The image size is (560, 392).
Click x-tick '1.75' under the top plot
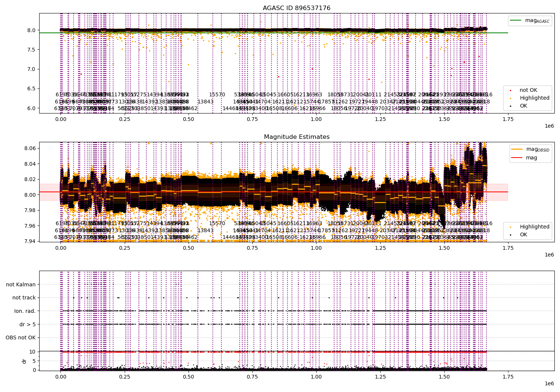pos(508,119)
